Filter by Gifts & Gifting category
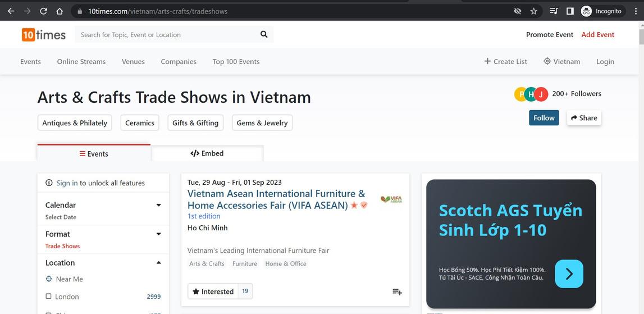Viewport: 644px width, 314px height. coord(195,123)
